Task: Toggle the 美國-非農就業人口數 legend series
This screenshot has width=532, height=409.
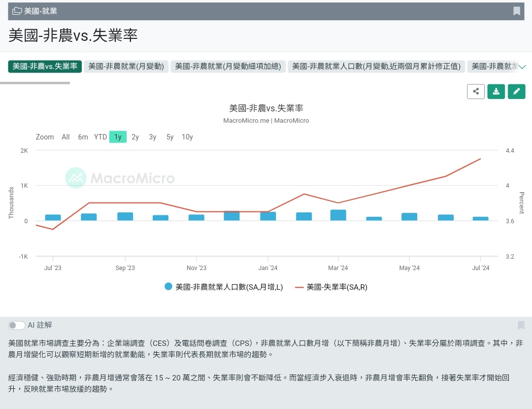Action: coord(224,287)
